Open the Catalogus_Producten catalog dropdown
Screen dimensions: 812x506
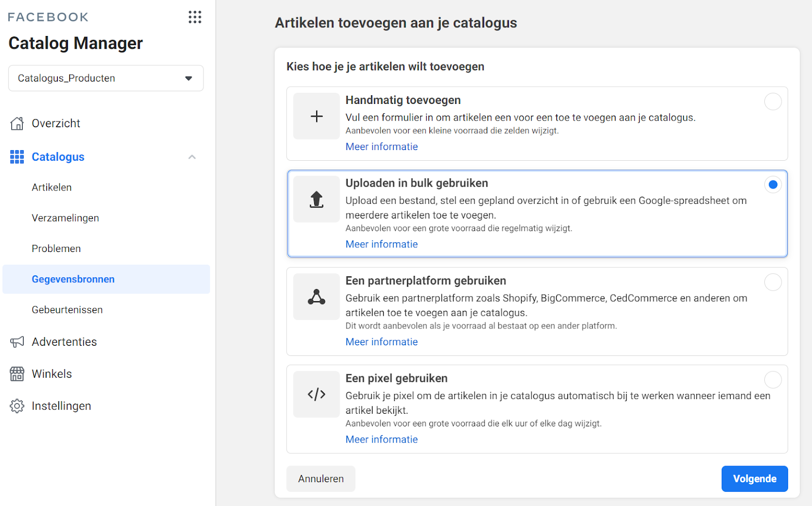[106, 78]
